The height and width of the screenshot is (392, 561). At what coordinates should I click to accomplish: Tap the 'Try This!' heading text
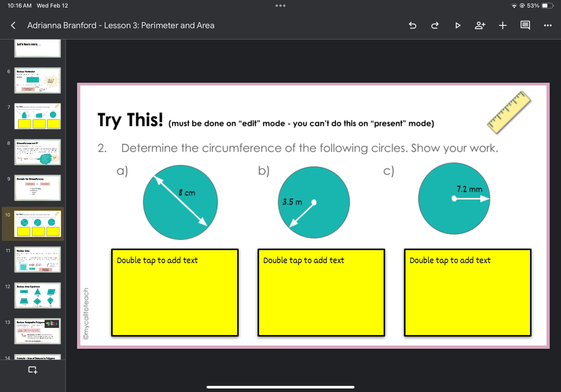click(x=130, y=120)
